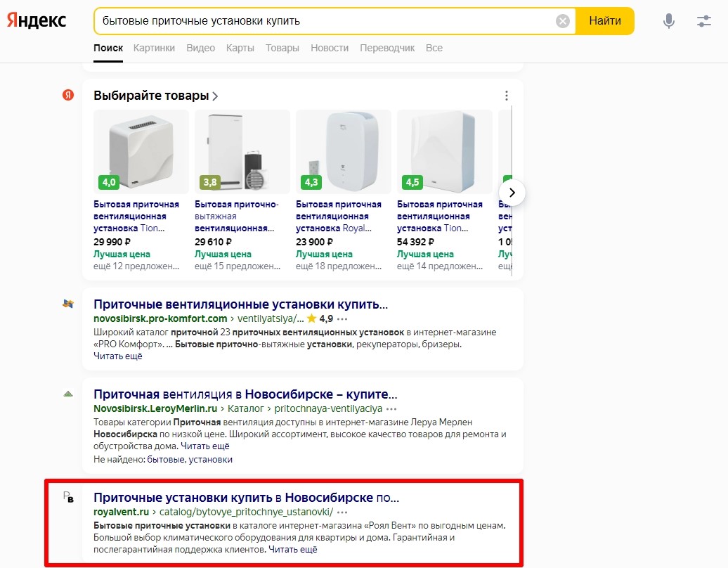
Task: Open the products block three-dot menu
Action: pos(507,96)
